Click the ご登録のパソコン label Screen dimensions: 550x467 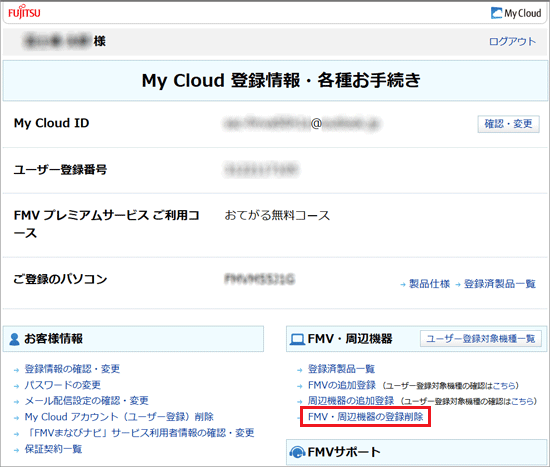pyautogui.click(x=60, y=279)
